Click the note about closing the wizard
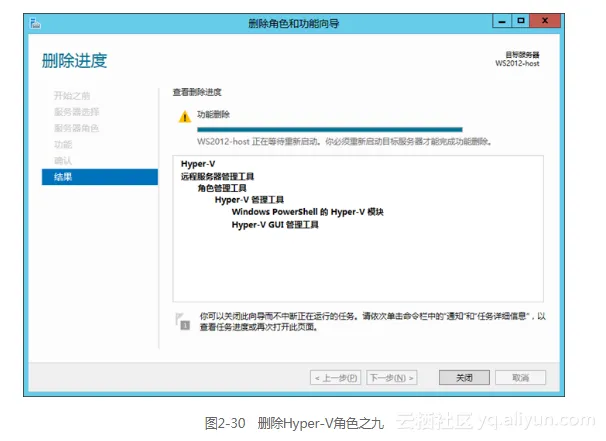 (x=373, y=322)
